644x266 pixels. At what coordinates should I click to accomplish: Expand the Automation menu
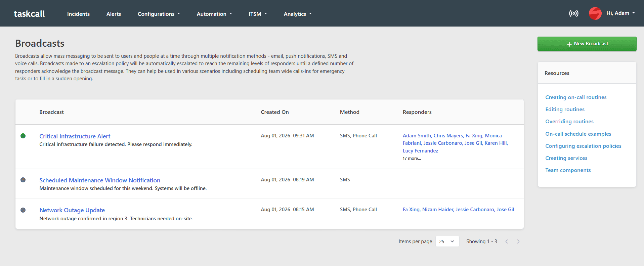[214, 14]
